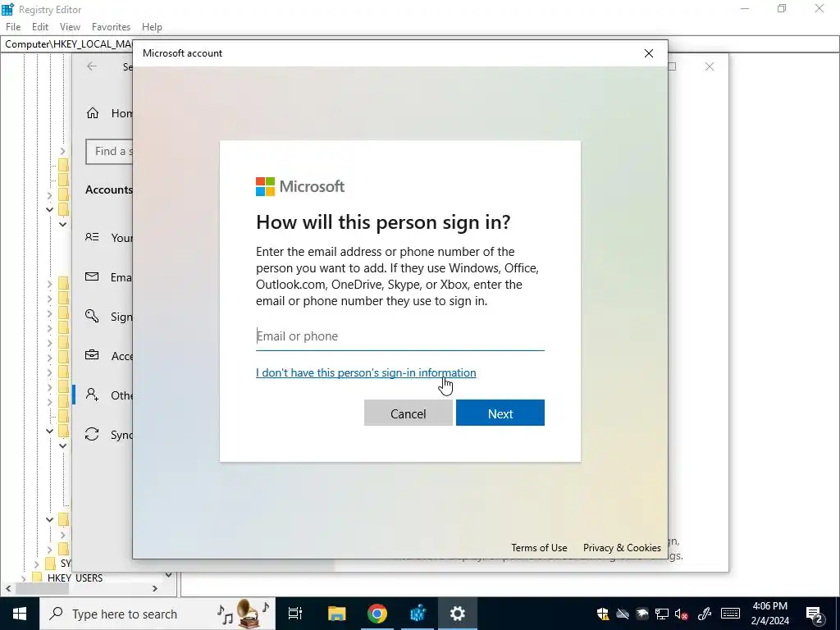Select the HKEY_USERS key in registry tree
The width and height of the screenshot is (840, 630).
pyautogui.click(x=75, y=578)
